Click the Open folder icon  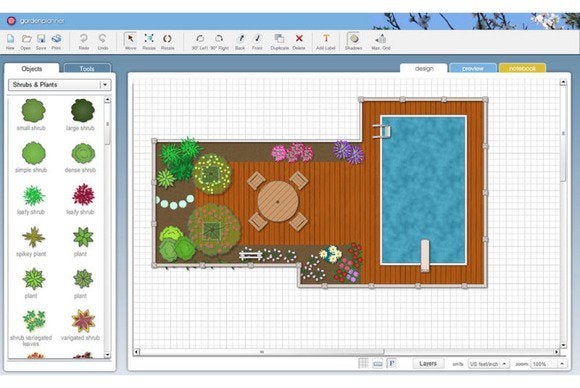click(26, 41)
